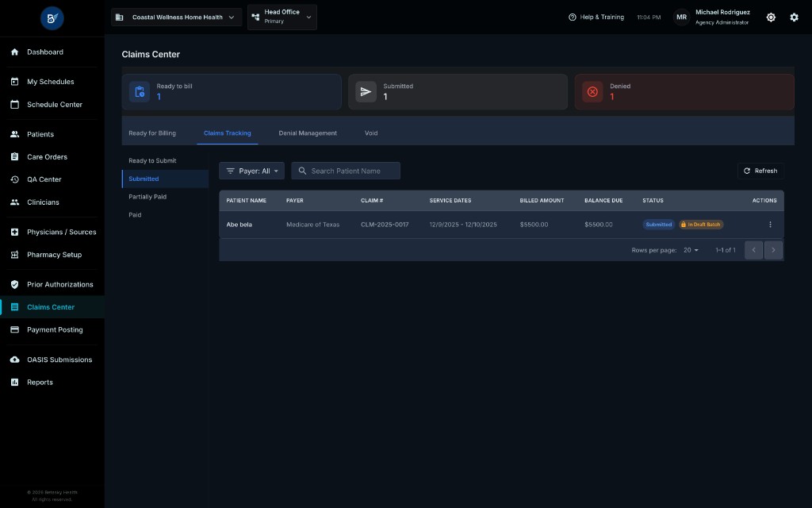Click payer Medicare of Texas cell

pyautogui.click(x=312, y=225)
